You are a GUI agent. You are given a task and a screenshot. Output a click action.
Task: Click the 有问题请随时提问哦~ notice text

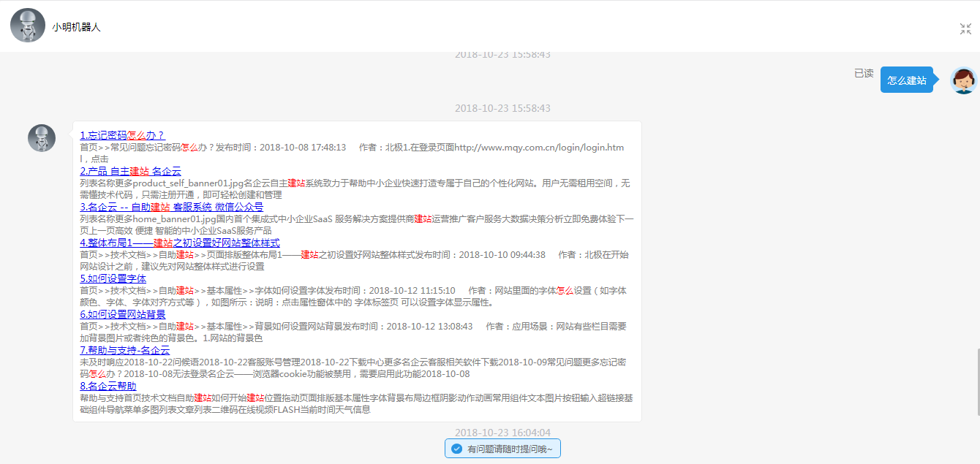point(510,449)
